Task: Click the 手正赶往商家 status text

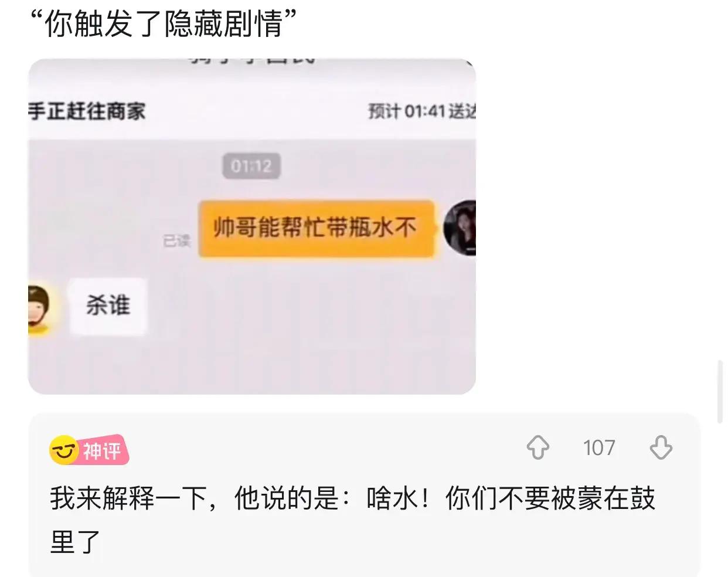Action: (87, 111)
